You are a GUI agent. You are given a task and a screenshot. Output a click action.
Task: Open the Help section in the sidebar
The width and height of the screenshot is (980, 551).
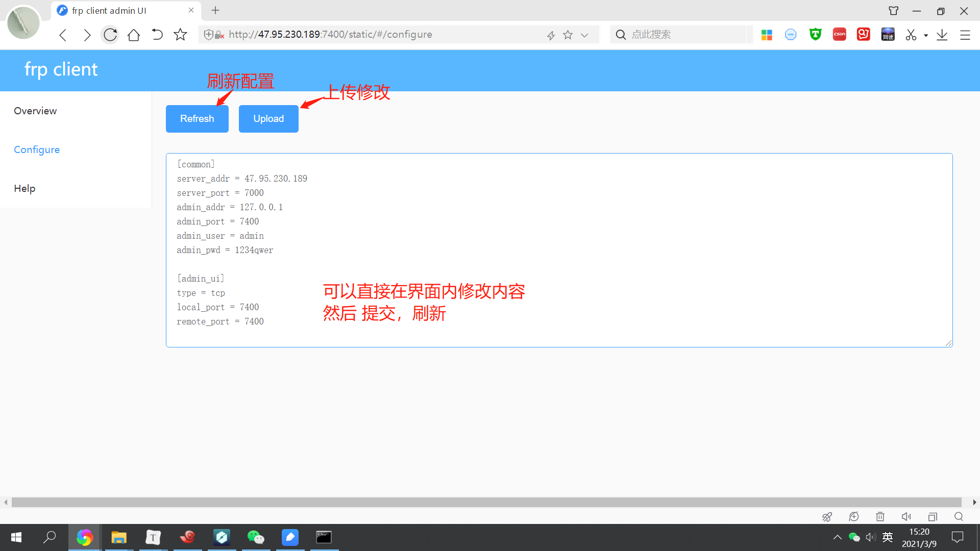click(24, 188)
